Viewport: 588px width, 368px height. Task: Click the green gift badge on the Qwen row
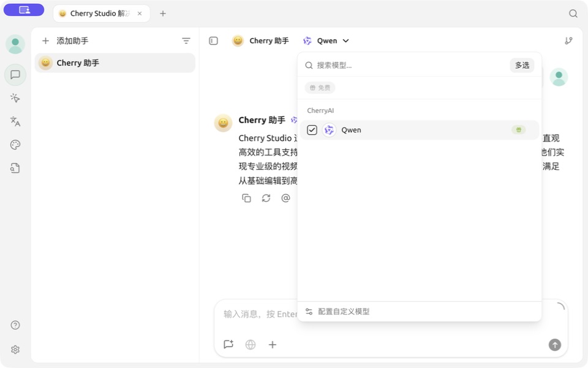[519, 130]
